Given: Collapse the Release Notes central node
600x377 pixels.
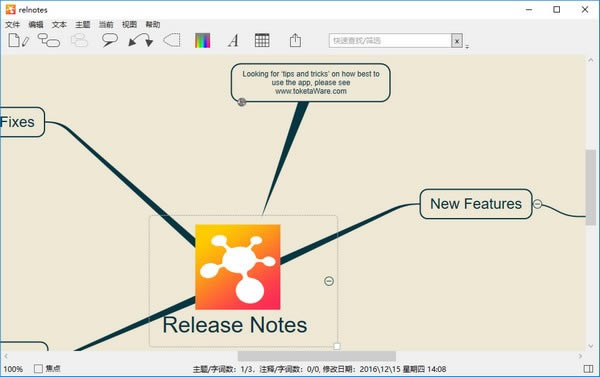Looking at the screenshot, I should pyautogui.click(x=329, y=281).
